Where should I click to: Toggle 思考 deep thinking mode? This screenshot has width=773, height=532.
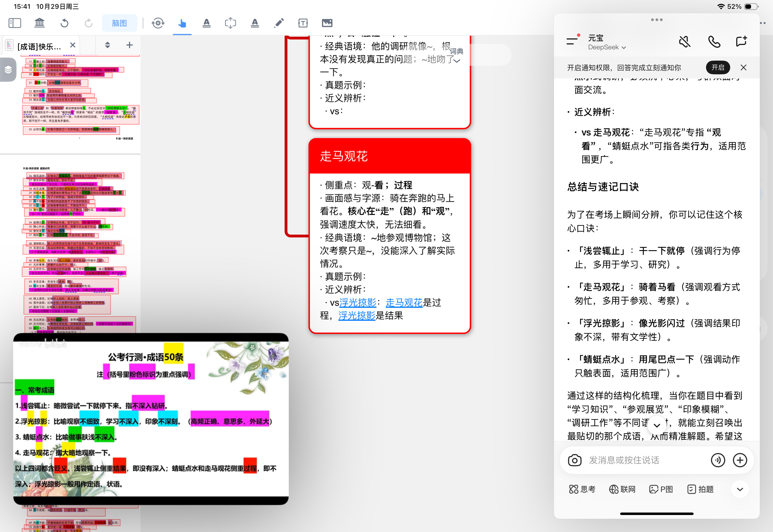[x=582, y=489]
